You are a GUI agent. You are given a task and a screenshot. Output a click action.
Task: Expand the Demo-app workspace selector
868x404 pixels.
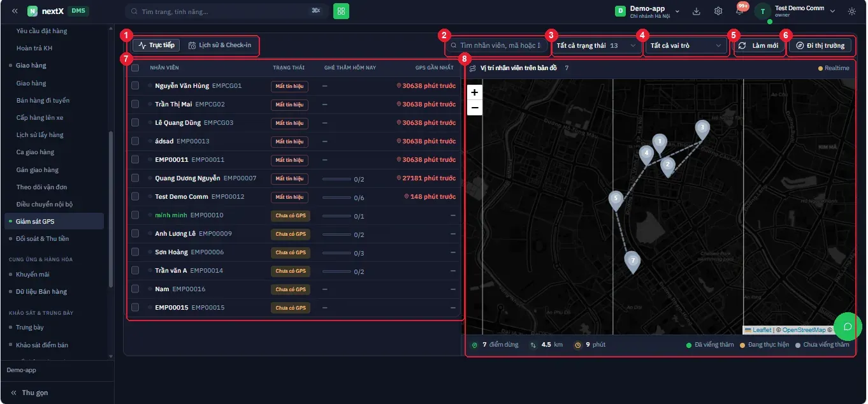647,11
